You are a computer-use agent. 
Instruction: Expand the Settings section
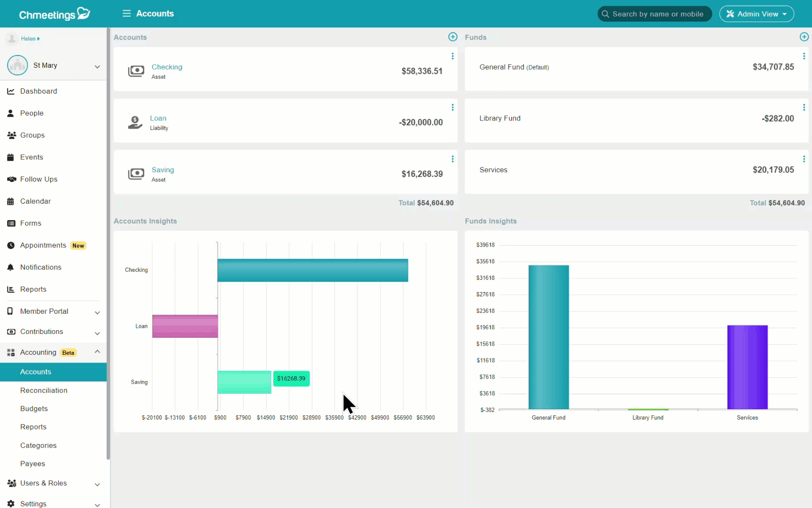click(x=97, y=505)
